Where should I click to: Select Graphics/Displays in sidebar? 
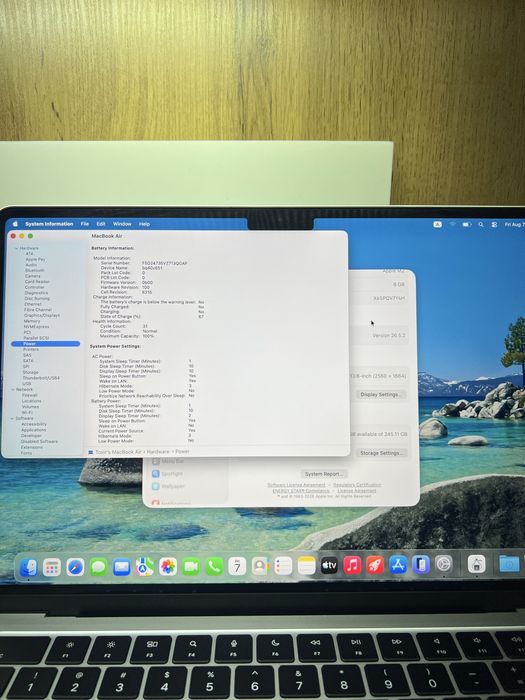coord(42,315)
